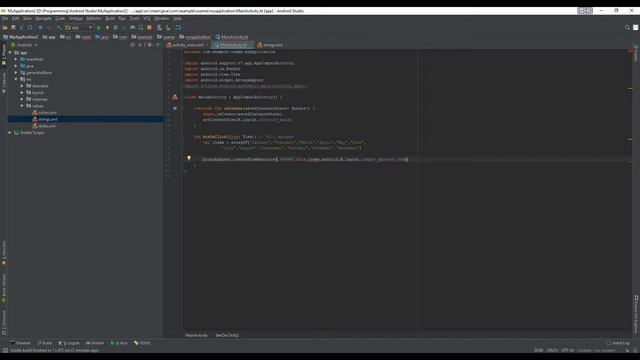The width and height of the screenshot is (640, 360).
Task: Expand the java folder arrow
Action: [x=16, y=66]
